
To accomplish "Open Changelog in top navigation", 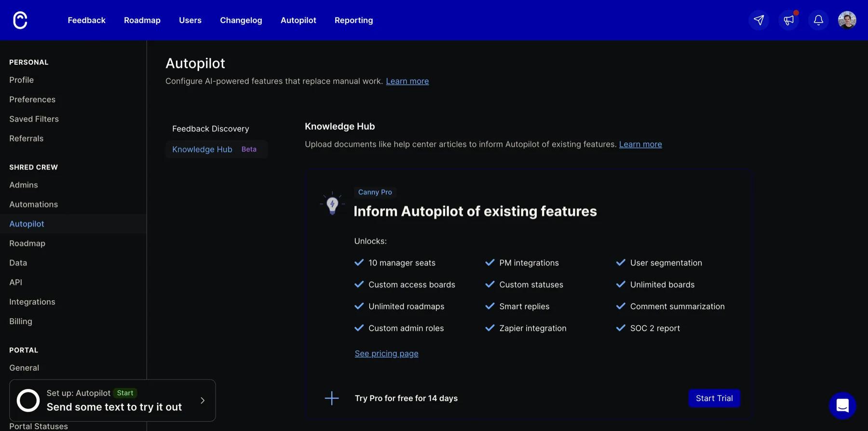I will pos(241,20).
